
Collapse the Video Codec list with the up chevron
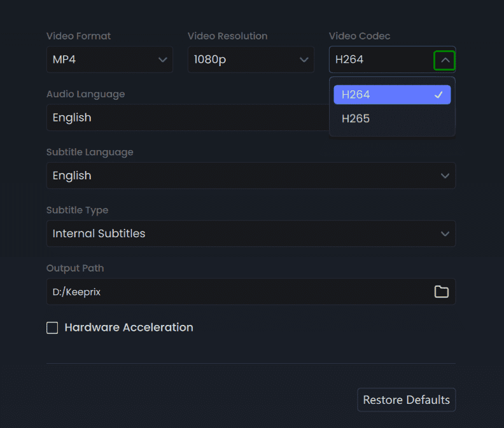point(445,60)
